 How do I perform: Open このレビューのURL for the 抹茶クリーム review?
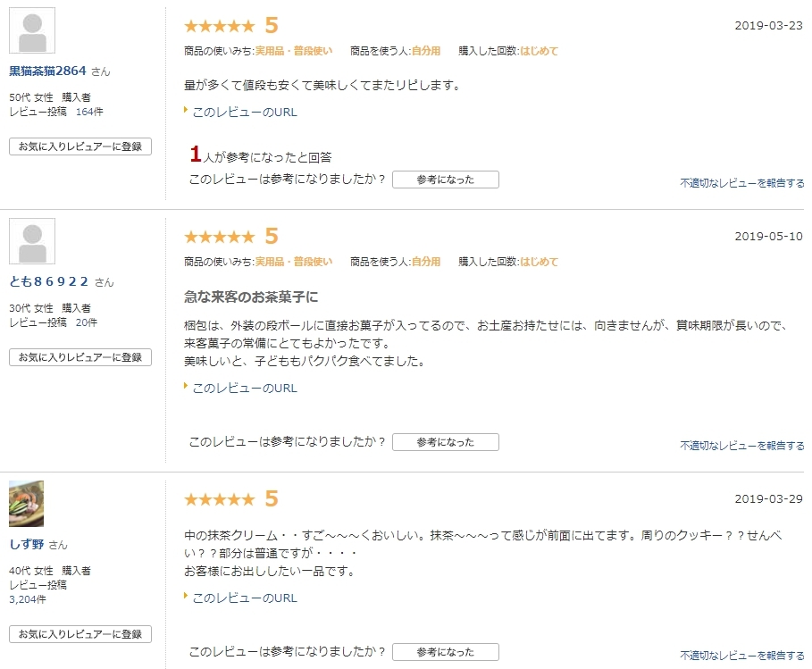(245, 598)
